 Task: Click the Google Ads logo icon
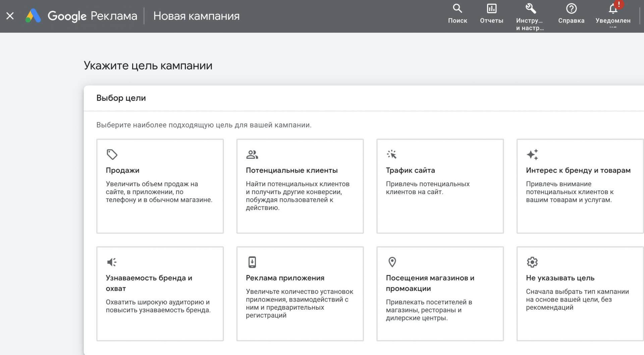pyautogui.click(x=33, y=16)
